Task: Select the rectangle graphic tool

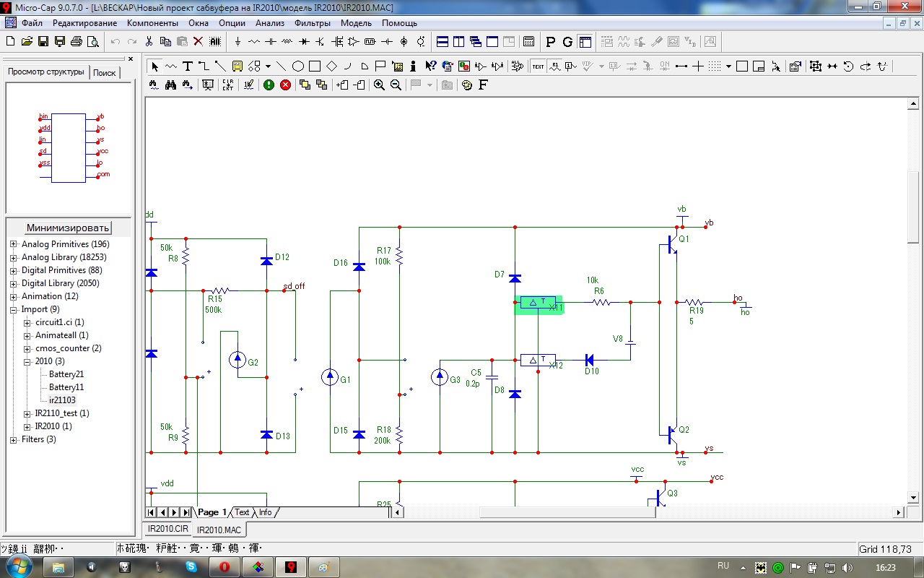Action: coord(315,66)
